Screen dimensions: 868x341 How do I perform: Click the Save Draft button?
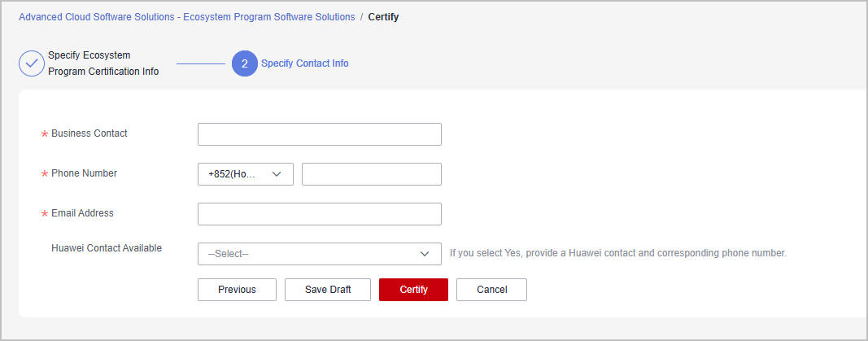328,290
